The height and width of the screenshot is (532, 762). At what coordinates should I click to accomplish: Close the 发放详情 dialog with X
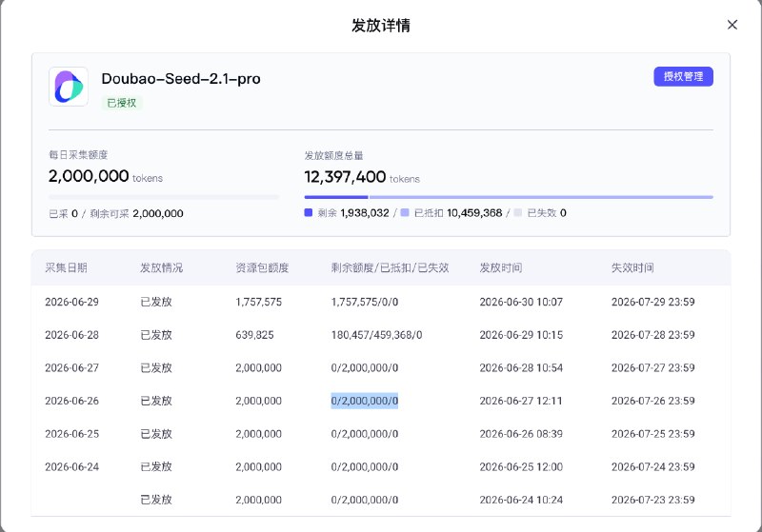(x=732, y=25)
